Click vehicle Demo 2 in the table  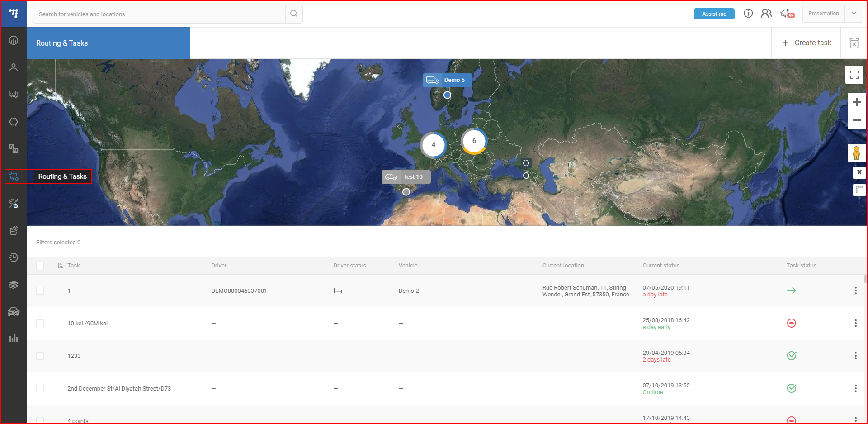[x=409, y=291]
